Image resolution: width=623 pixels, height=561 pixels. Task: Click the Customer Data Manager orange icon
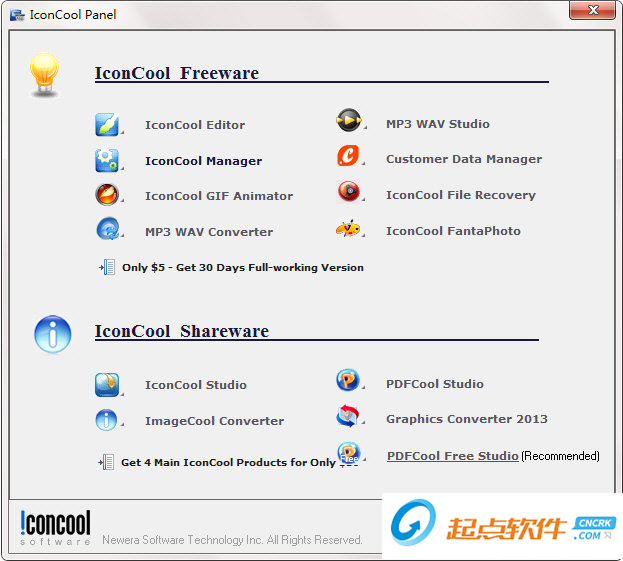(348, 155)
